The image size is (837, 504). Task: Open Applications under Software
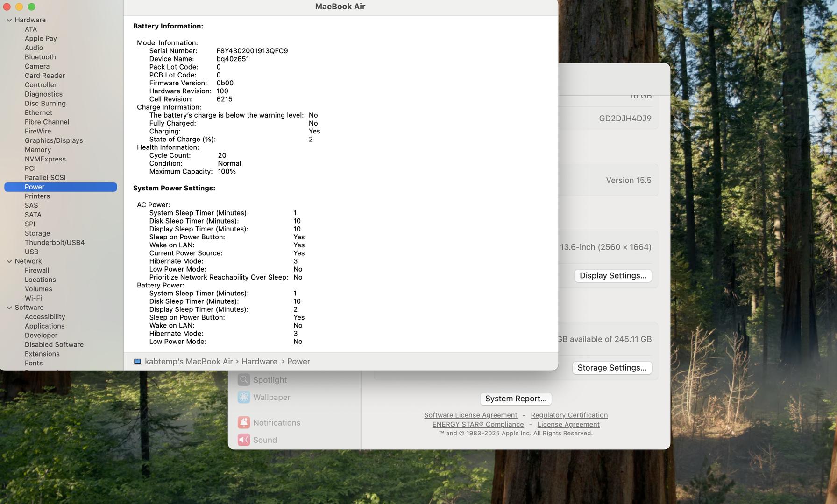tap(45, 326)
